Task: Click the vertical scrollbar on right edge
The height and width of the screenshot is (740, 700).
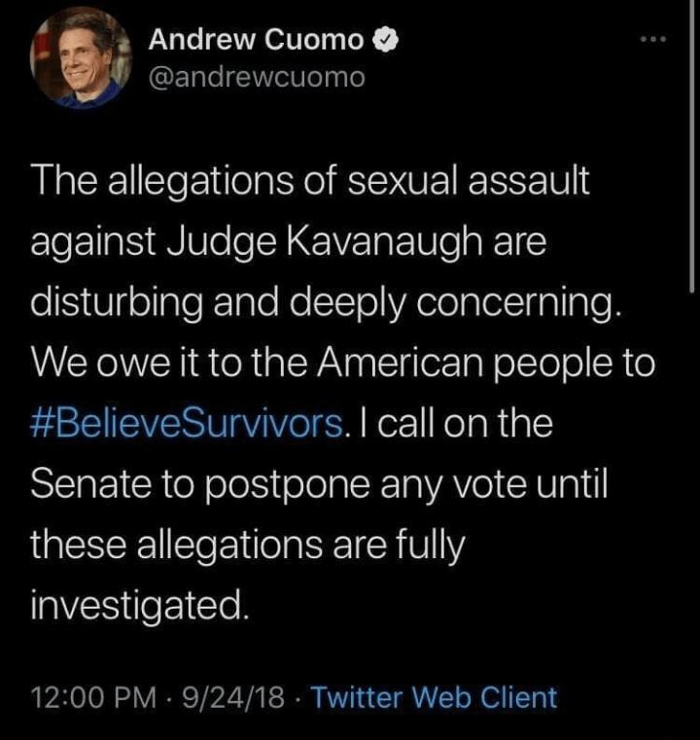Action: coord(692,146)
